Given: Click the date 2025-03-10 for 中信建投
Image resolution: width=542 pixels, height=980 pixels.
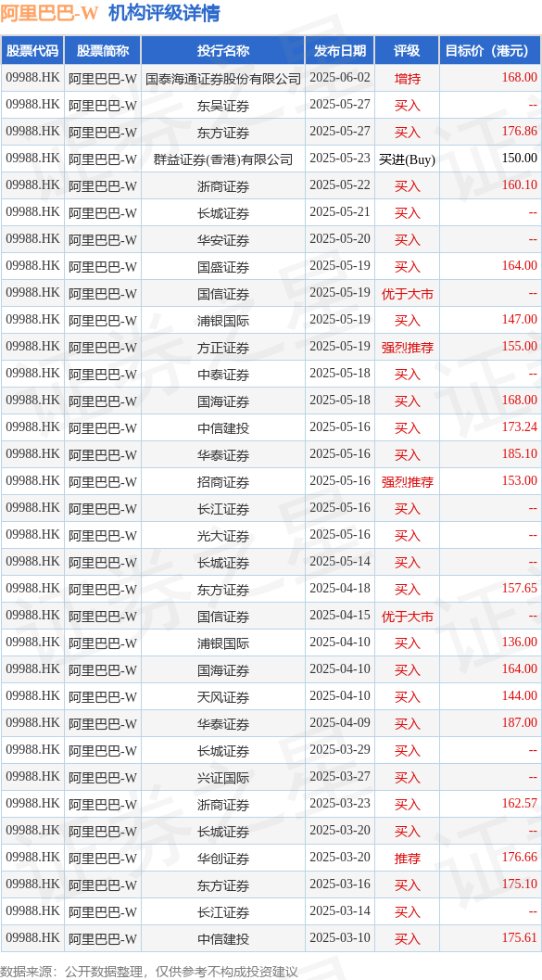Looking at the screenshot, I should coord(340,938).
